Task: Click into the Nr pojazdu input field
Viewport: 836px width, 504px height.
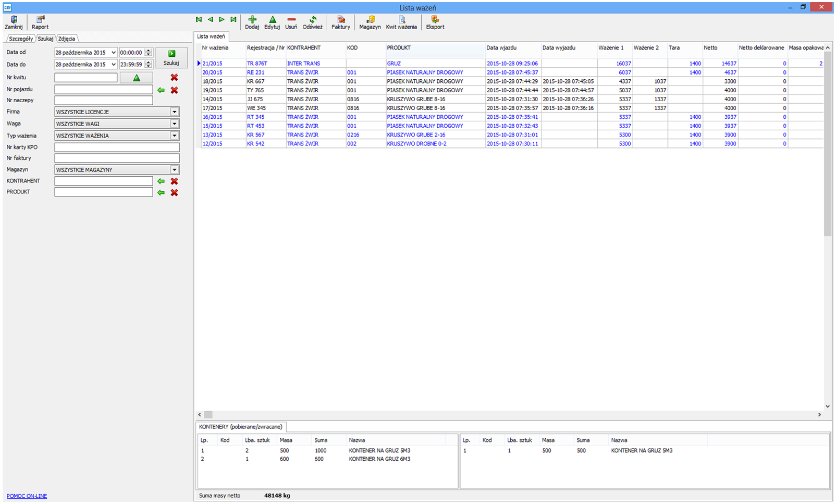Action: (104, 90)
